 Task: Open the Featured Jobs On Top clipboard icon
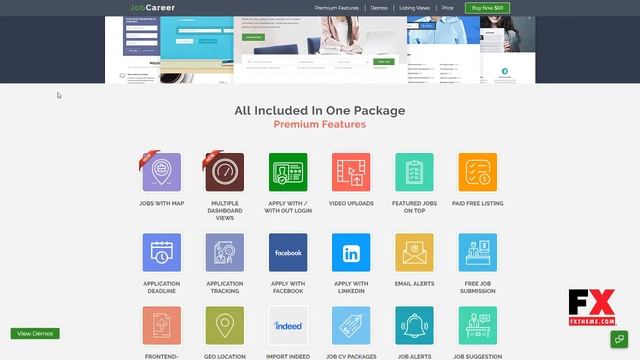tap(414, 172)
